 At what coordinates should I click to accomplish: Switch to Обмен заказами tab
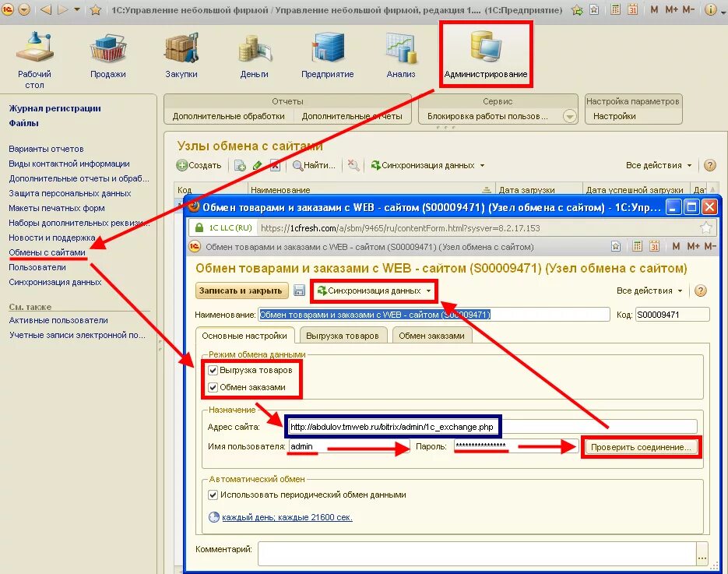pos(432,336)
